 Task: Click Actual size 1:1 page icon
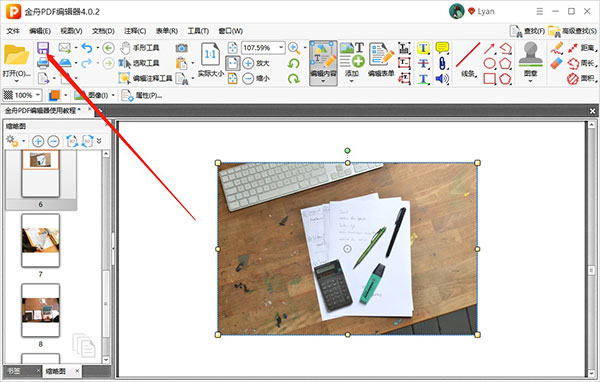tap(210, 54)
